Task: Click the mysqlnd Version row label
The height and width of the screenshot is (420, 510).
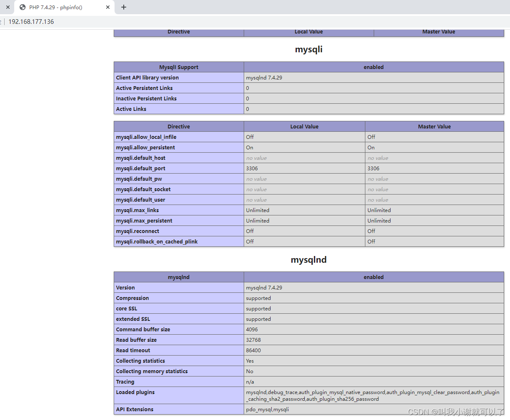Action: 125,288
